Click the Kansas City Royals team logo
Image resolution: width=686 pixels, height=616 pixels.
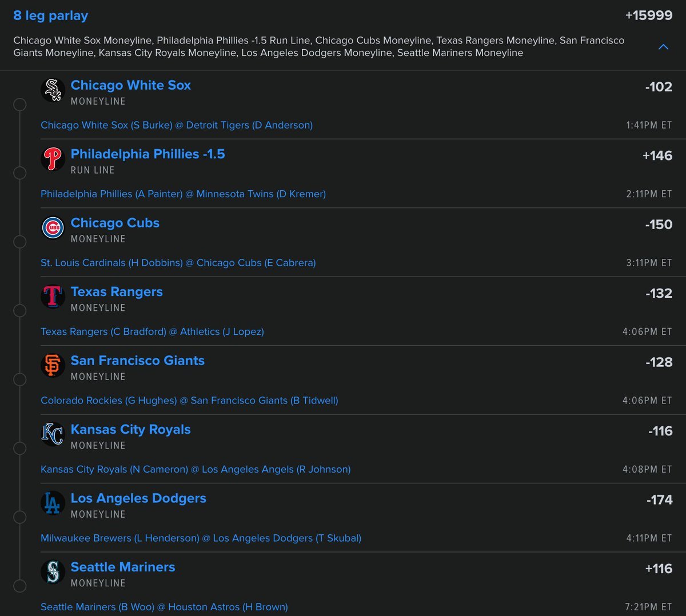tap(53, 434)
